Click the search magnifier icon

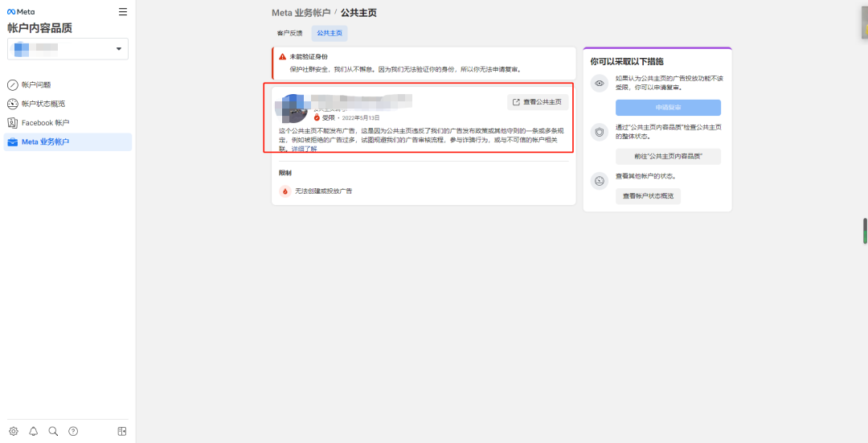pos(53,432)
